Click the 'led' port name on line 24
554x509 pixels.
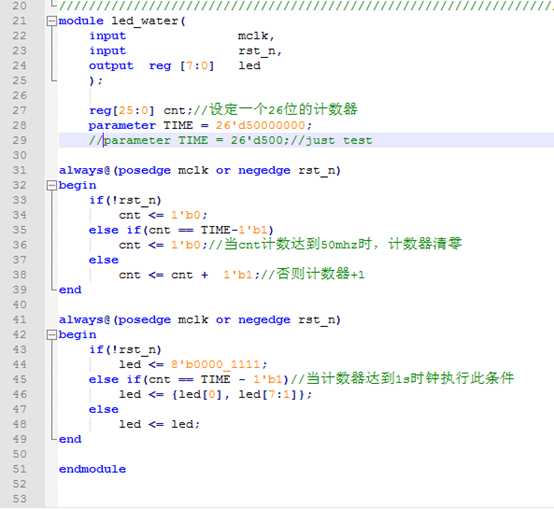click(x=249, y=65)
